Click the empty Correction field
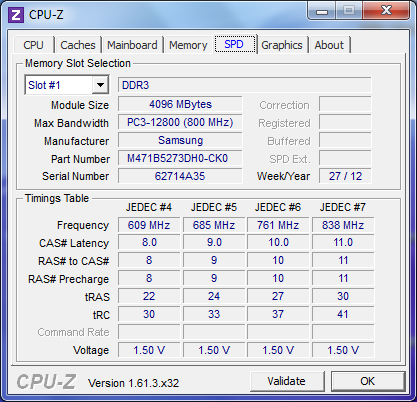 (345, 104)
